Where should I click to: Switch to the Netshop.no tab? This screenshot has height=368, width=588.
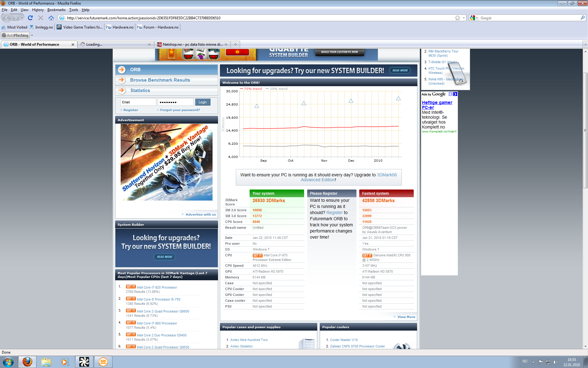[x=192, y=44]
